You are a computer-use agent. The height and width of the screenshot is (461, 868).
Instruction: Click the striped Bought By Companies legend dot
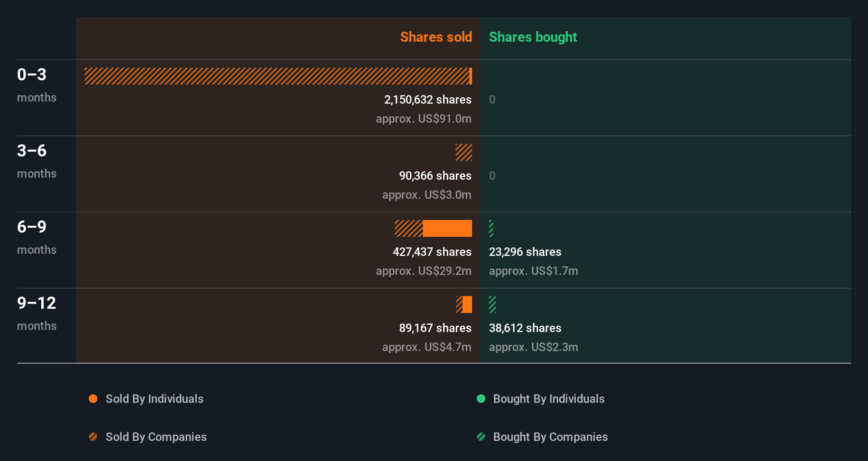(481, 437)
